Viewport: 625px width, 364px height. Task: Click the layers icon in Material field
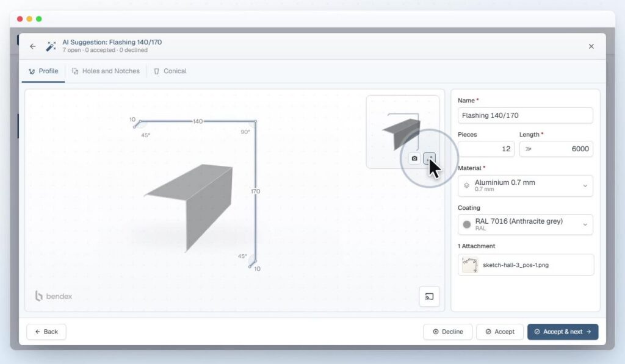pos(466,185)
